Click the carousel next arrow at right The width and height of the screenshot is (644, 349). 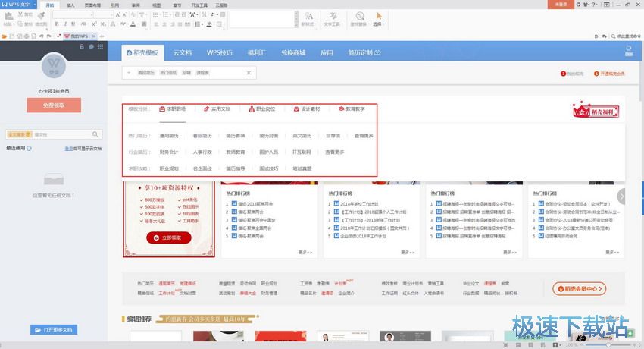click(x=622, y=197)
